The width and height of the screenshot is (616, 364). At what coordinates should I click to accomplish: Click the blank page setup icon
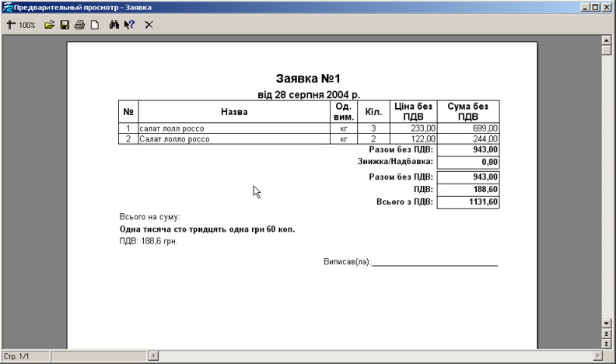tap(94, 25)
